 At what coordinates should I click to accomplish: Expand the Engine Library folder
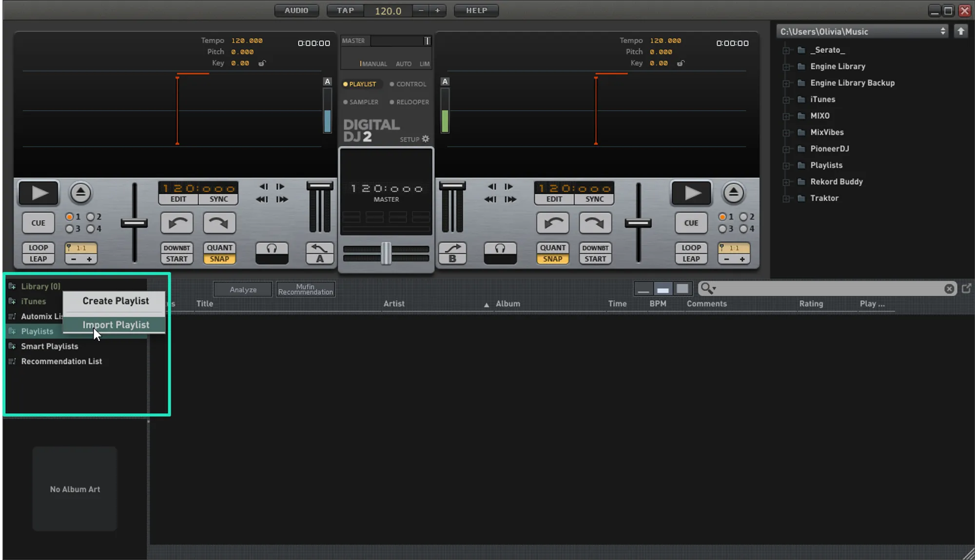point(786,67)
